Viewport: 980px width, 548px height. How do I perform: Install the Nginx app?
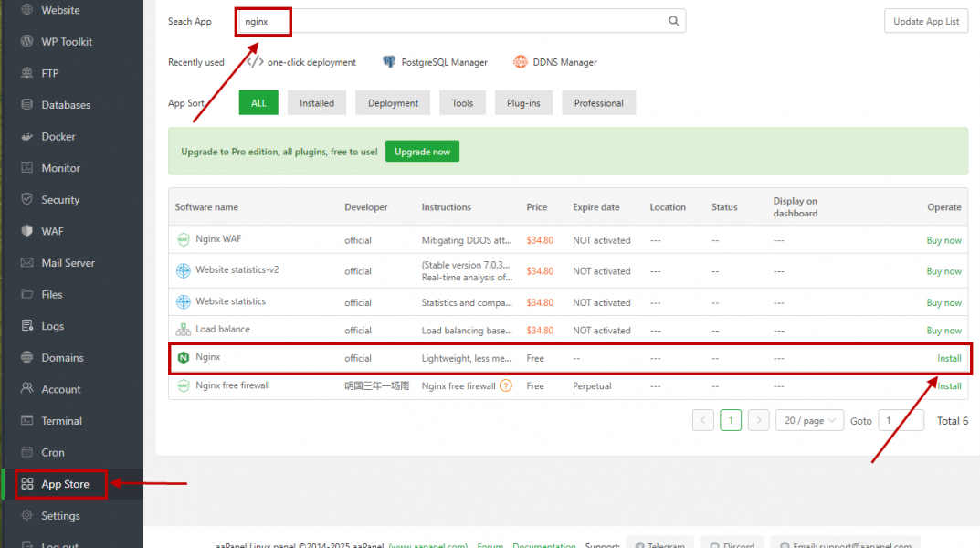[x=949, y=358]
